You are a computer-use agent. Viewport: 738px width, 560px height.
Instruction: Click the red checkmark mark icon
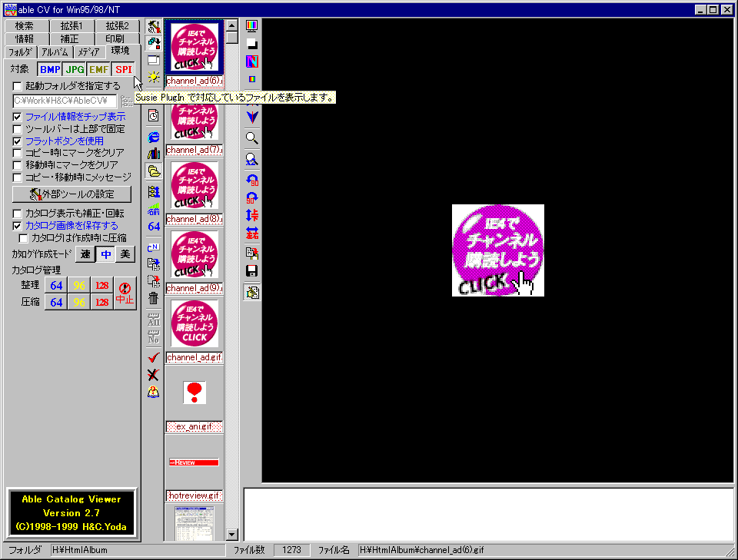click(154, 358)
